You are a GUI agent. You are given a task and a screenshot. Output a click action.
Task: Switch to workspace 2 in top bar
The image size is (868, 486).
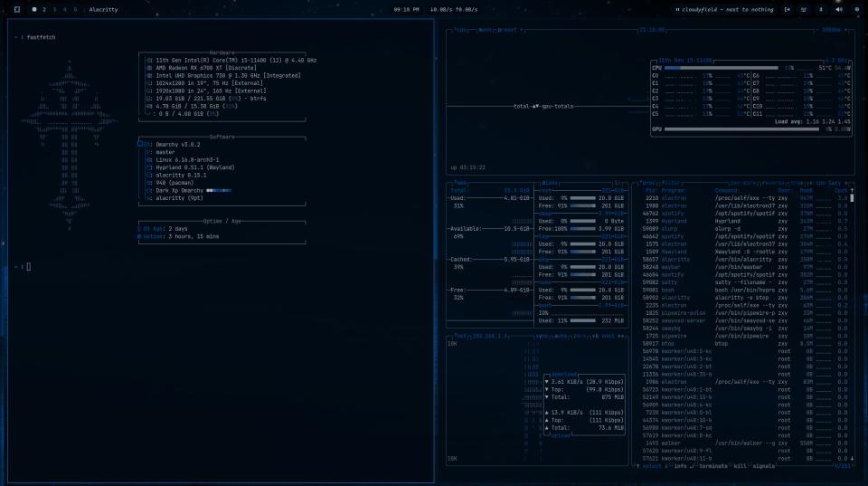point(44,9)
